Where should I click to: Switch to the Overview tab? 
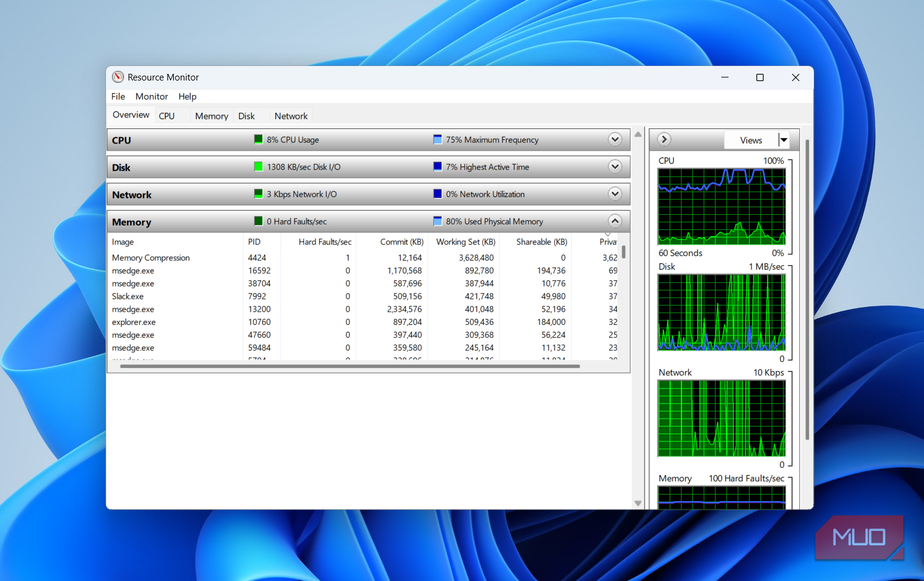[x=131, y=115]
